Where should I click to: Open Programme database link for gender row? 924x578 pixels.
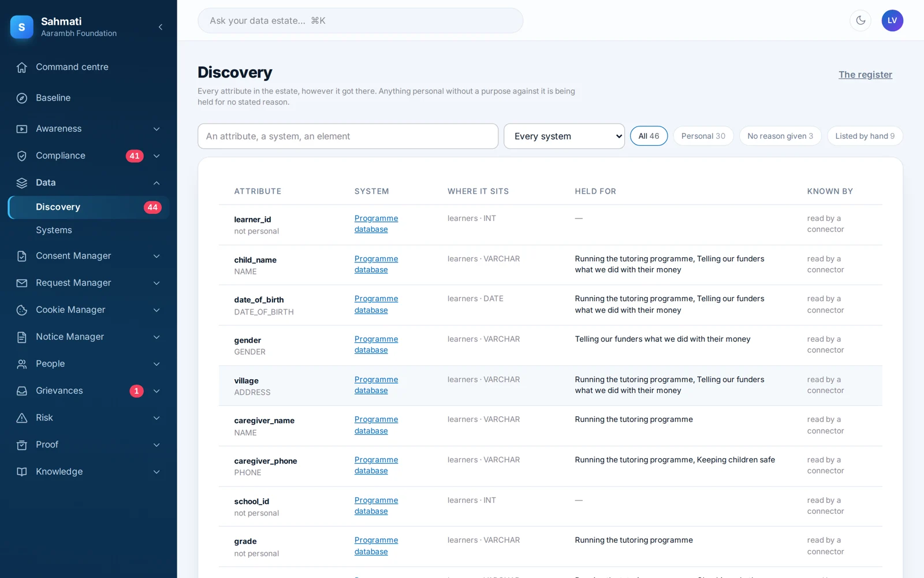click(x=376, y=344)
